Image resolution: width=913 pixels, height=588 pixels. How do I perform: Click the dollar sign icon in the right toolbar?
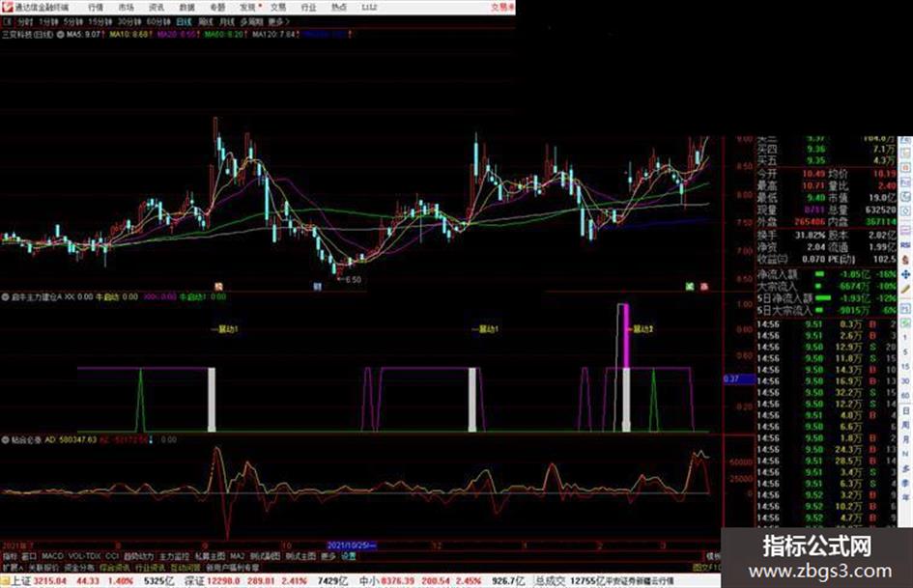(x=905, y=261)
